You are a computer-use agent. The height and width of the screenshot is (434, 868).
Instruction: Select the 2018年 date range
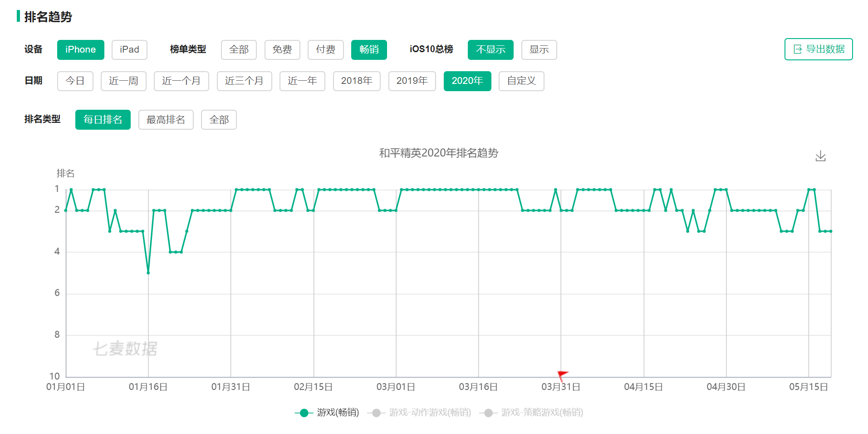357,81
